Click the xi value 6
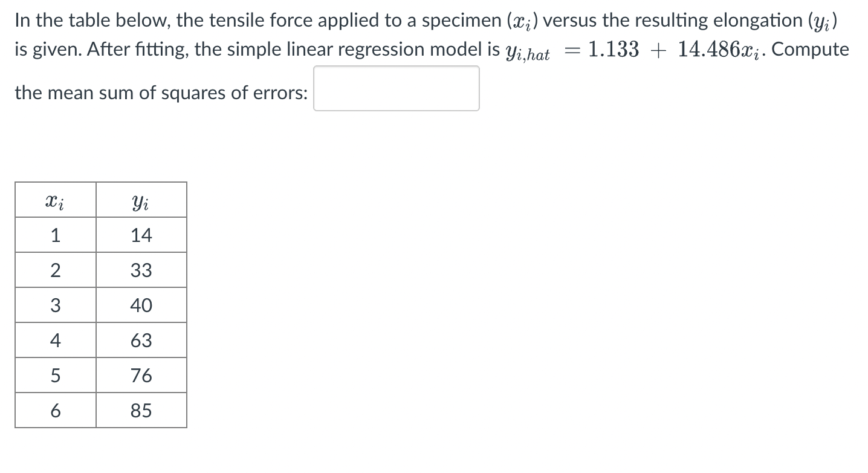The height and width of the screenshot is (473, 868). point(55,411)
